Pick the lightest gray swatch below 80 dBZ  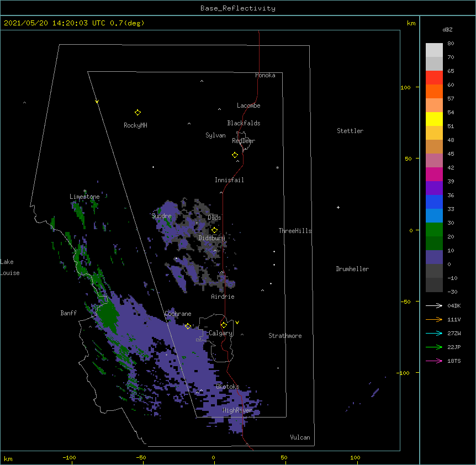(x=434, y=50)
